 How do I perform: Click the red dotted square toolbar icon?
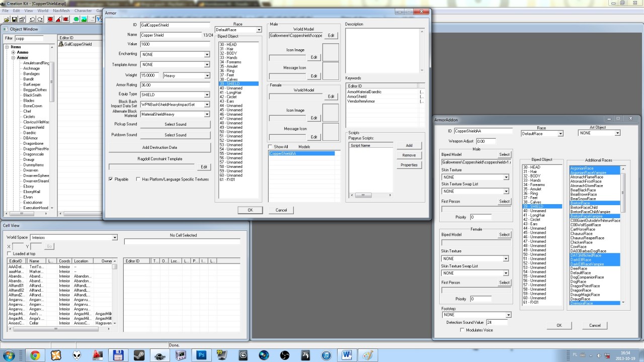tap(50, 19)
